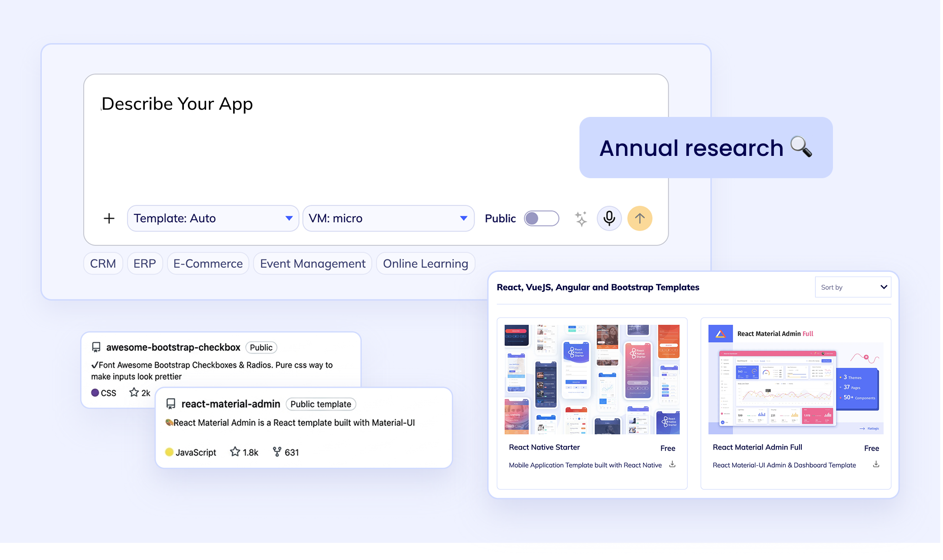Click the fork icon showing 631
943x560 pixels.
(x=278, y=452)
